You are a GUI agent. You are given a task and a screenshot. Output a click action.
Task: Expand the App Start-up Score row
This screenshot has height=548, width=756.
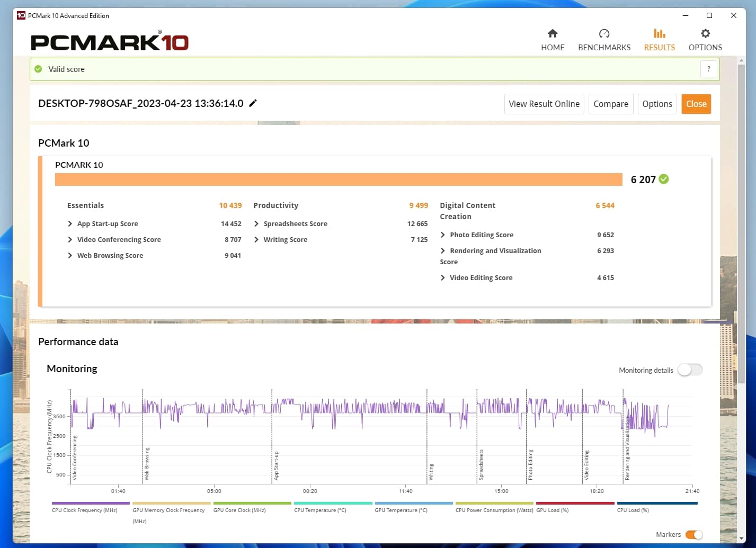pyautogui.click(x=70, y=224)
